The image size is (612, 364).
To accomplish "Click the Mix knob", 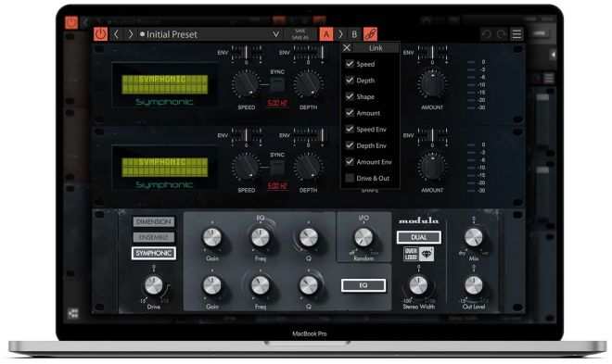I will 474,237.
